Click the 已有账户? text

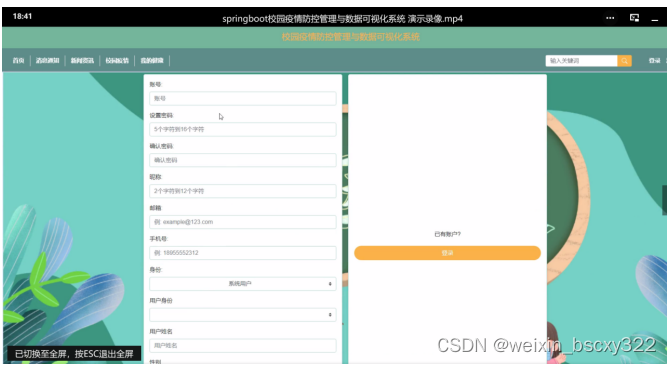447,234
